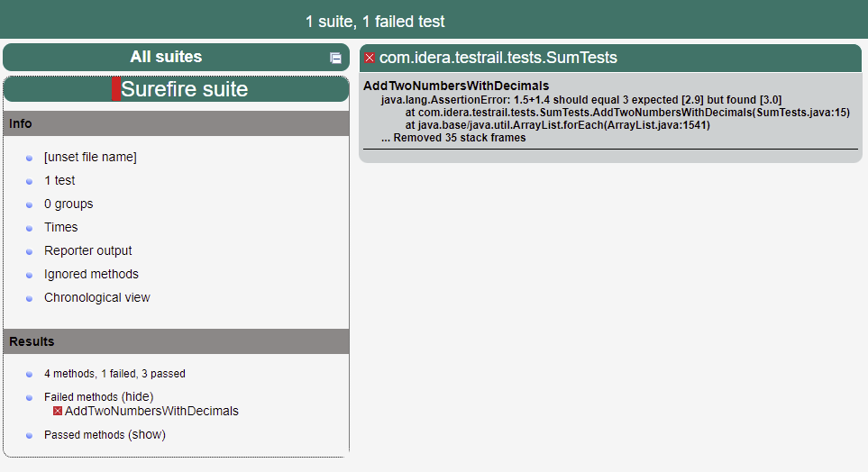The width and height of the screenshot is (868, 472).
Task: Show the passed methods list
Action: point(147,434)
